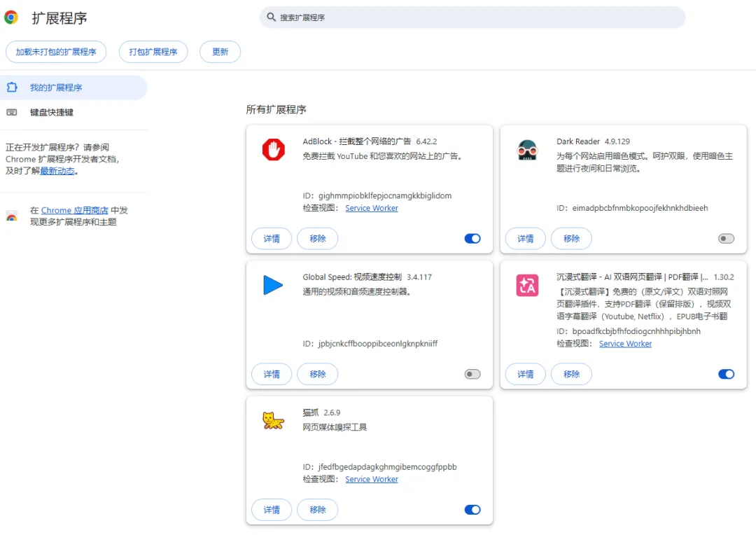Click the 加载未打包的扩展程序 button
Viewport: 756px width, 535px height.
coord(56,52)
